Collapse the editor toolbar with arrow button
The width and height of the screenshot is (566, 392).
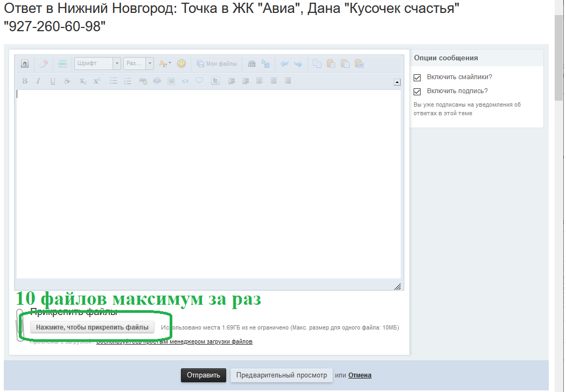coord(397,82)
